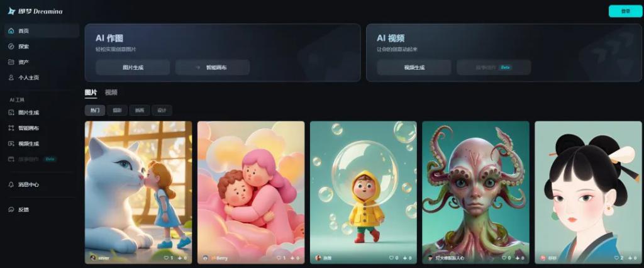Select sidebar 视频生成 video generation icon
644x268 pixels.
11,143
